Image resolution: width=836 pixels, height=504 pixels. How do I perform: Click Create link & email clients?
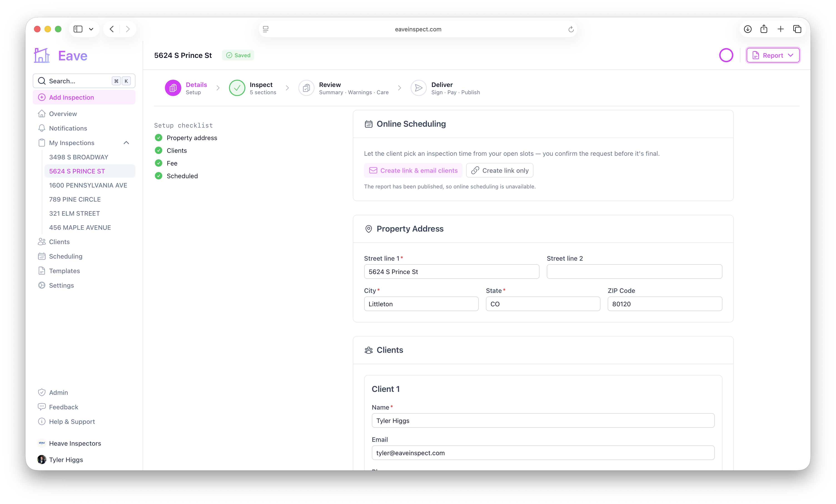413,170
